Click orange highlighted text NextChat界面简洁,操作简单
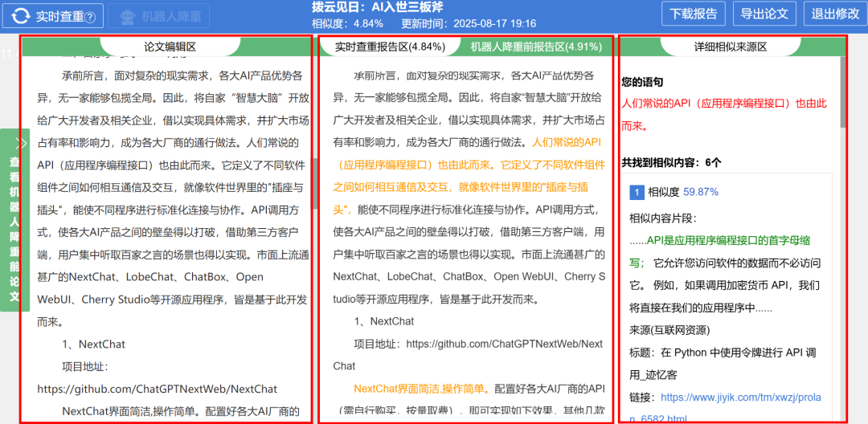The image size is (868, 424). click(x=421, y=389)
